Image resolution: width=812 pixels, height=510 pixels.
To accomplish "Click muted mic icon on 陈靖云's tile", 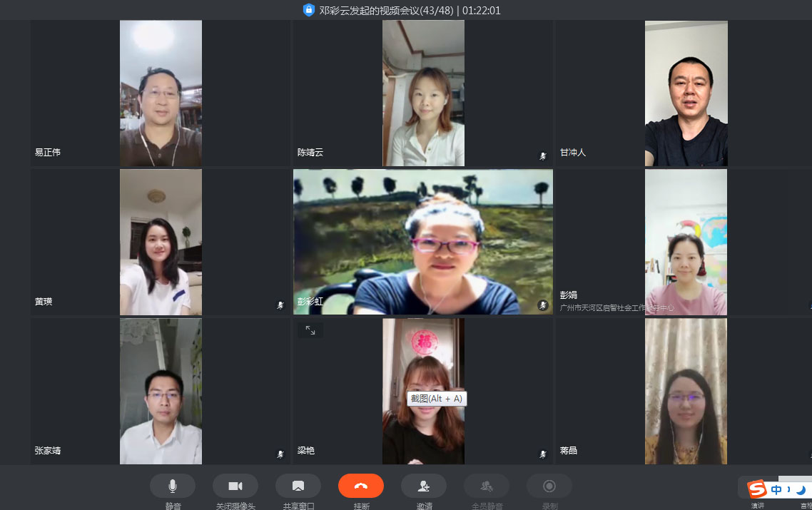I will 542,155.
